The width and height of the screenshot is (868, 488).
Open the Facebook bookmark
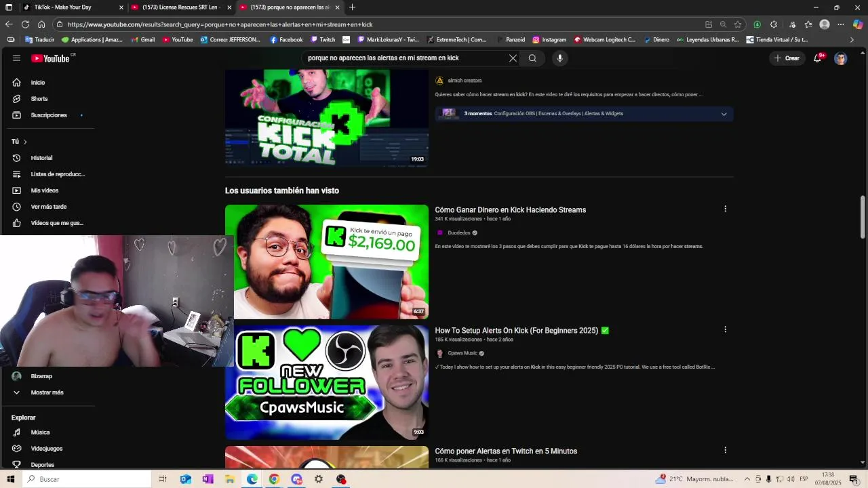pos(286,40)
